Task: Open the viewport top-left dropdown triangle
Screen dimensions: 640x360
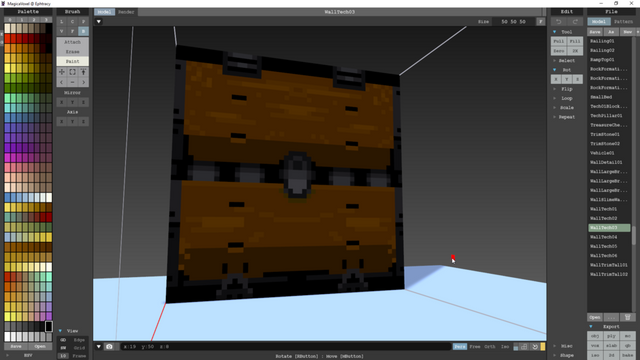Action: click(x=99, y=22)
